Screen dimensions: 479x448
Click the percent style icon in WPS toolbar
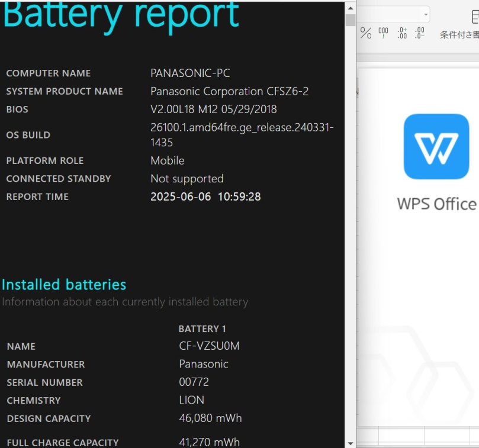366,33
